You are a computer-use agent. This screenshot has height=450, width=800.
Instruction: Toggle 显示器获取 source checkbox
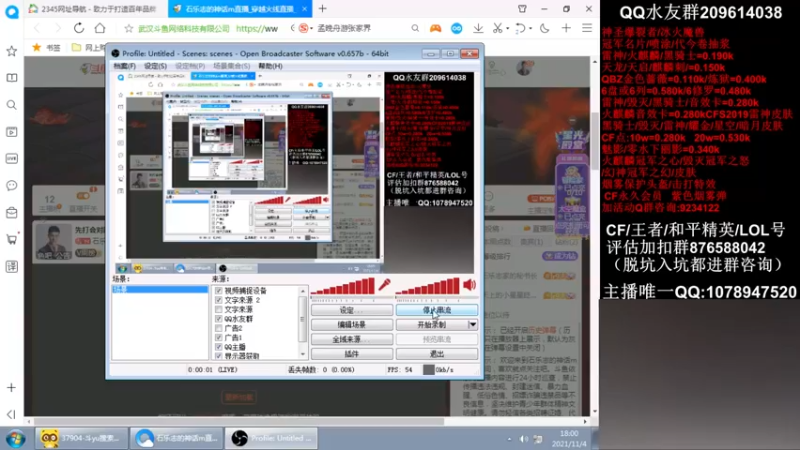219,356
